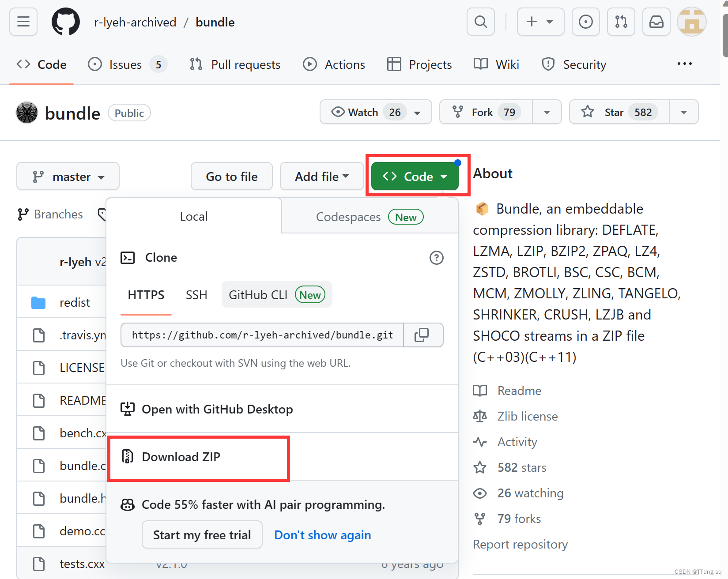The width and height of the screenshot is (728, 579).
Task: Expand the Fork options arrow
Action: point(547,112)
